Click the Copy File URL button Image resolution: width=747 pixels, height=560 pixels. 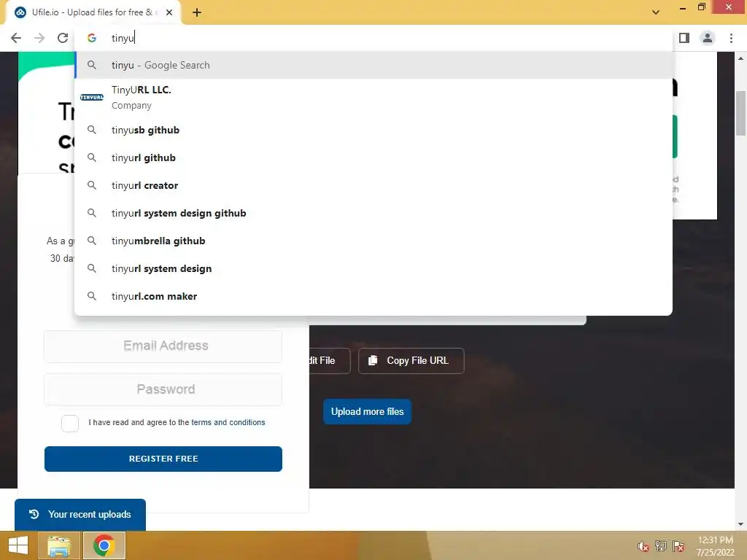(x=411, y=360)
